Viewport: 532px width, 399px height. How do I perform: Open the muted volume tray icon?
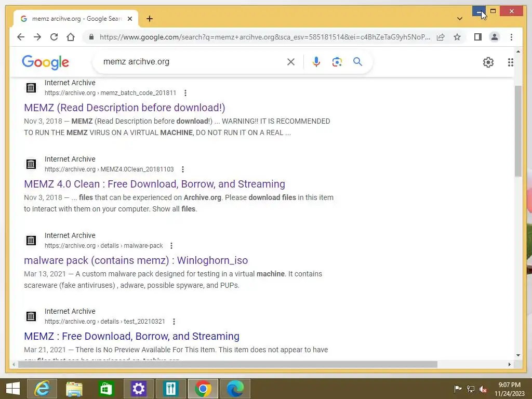(x=483, y=389)
